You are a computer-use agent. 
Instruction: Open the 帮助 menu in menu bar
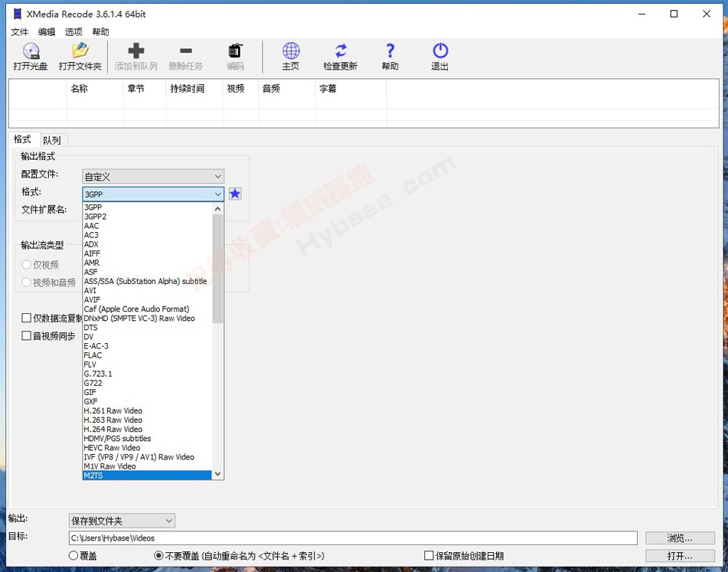[100, 32]
